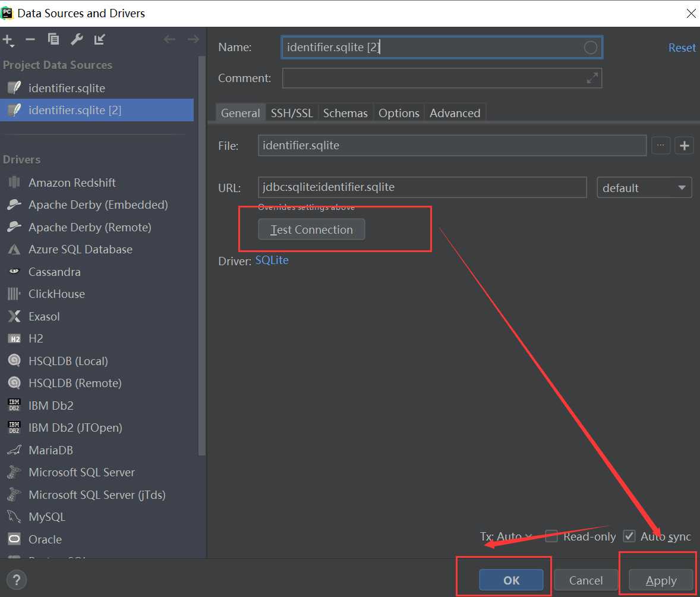Expand the Comment field
The image size is (700, 597).
click(x=592, y=78)
